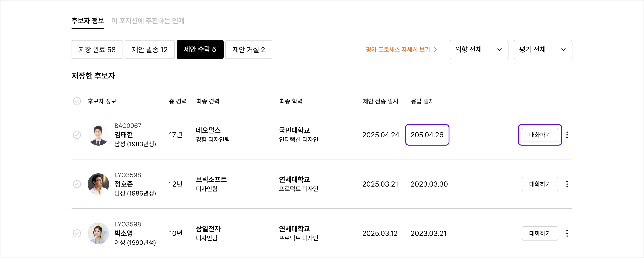Viewport: 644px width, 258px height.
Task: Click 김태현's profile photo
Action: point(98,135)
